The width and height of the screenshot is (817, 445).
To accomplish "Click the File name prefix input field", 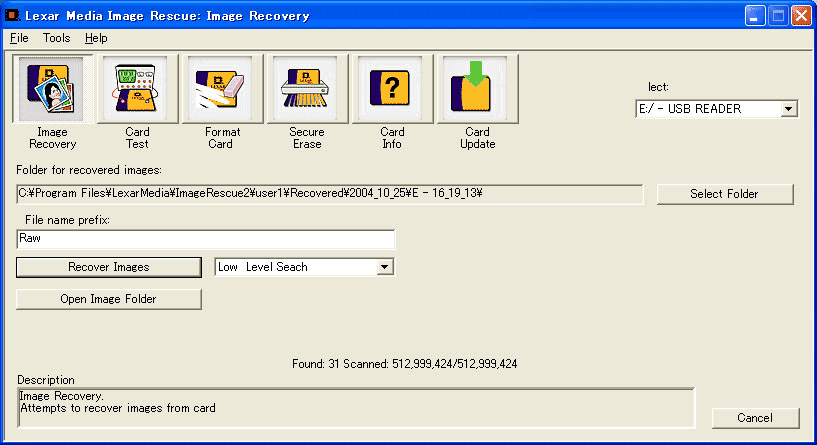I will tap(206, 240).
